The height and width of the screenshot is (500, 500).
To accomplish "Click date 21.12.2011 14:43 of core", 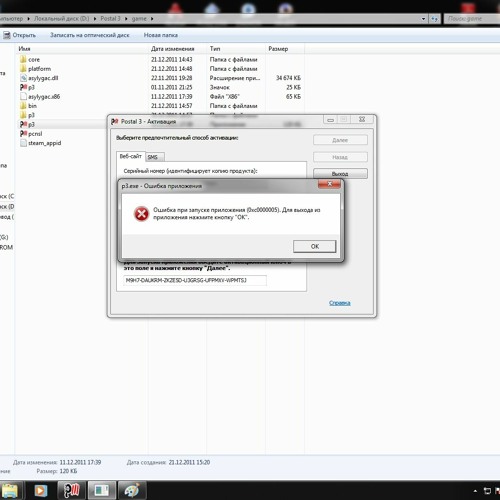I will tap(171, 59).
